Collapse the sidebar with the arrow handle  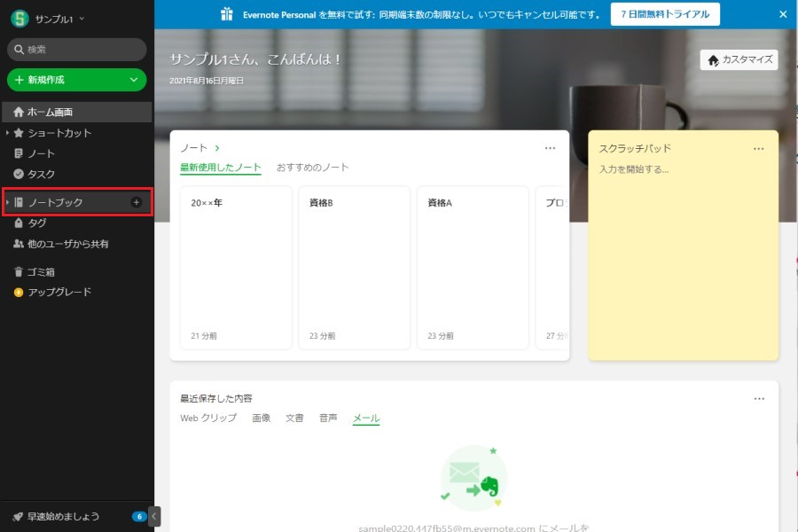coord(154,516)
